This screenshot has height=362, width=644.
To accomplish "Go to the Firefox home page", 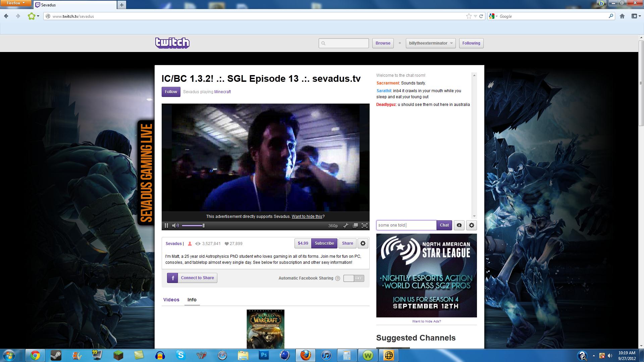I will pyautogui.click(x=622, y=16).
